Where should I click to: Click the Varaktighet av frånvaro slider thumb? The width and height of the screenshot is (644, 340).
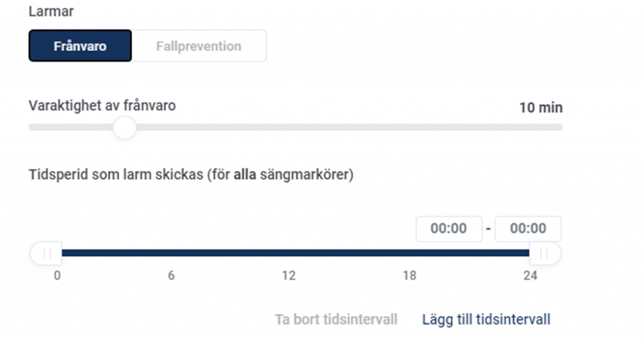coord(125,128)
